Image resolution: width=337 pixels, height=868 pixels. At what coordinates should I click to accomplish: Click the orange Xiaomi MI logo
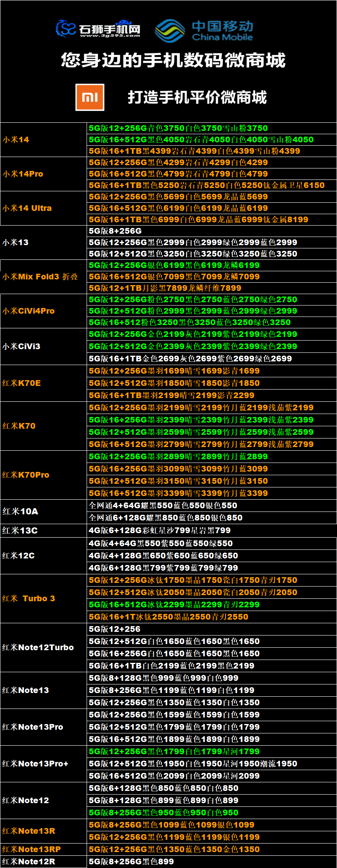90,97
